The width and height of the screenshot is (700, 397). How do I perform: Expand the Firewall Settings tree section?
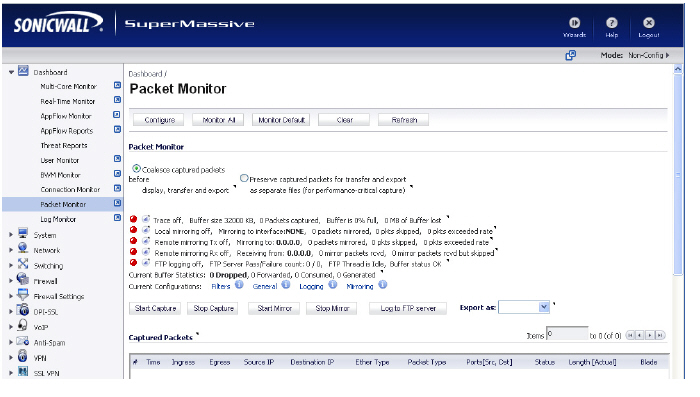coord(11,297)
